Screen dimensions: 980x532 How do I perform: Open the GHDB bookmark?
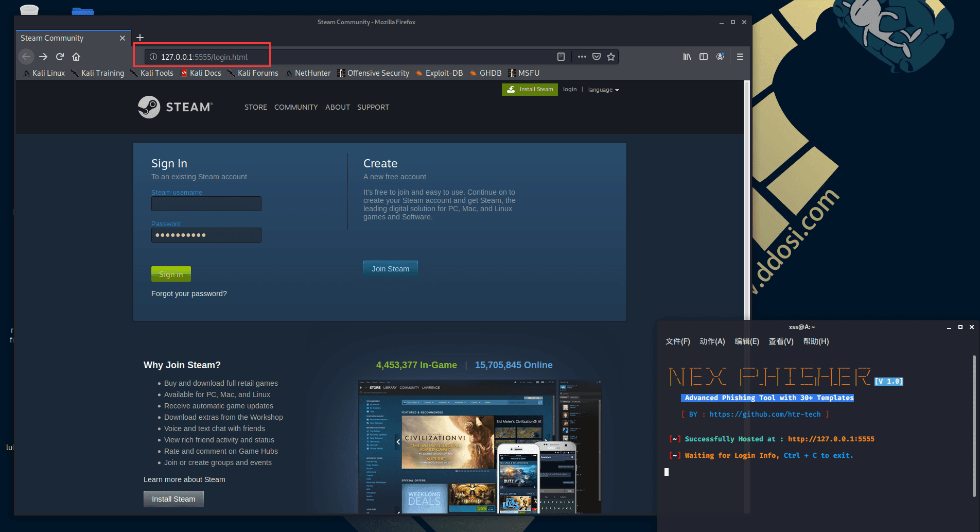(x=485, y=73)
